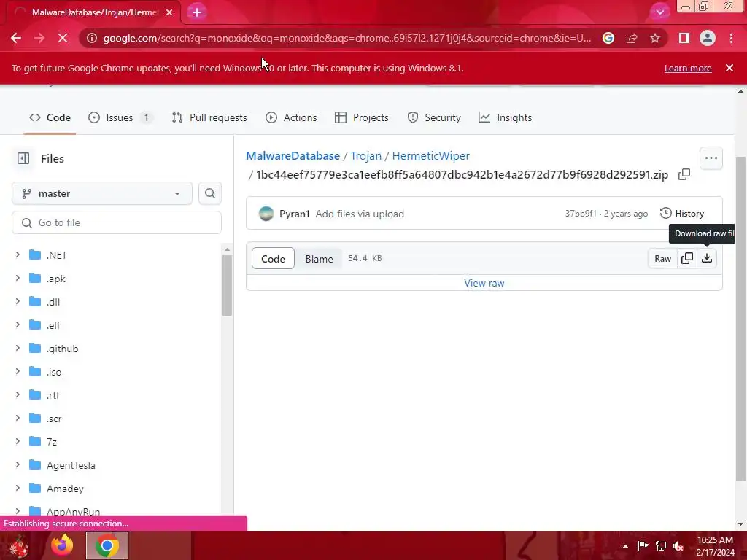Select the Code view button
Viewport: 747px width, 560px height.
(273, 259)
